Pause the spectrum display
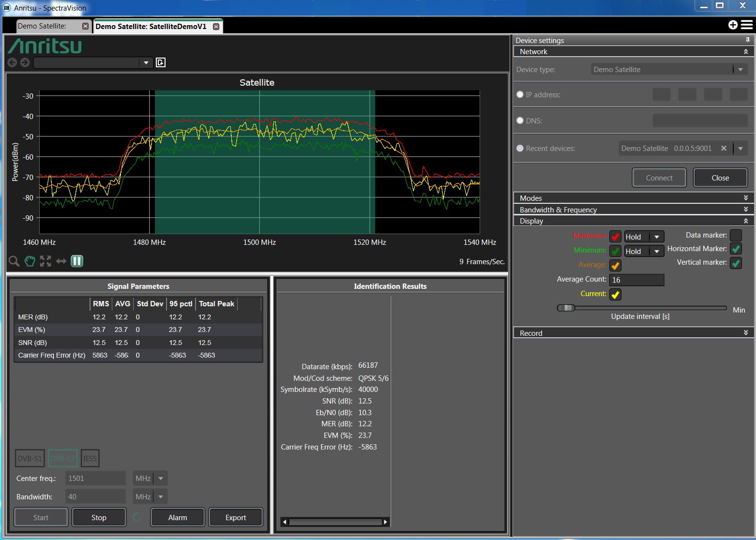The image size is (756, 540). click(x=77, y=261)
